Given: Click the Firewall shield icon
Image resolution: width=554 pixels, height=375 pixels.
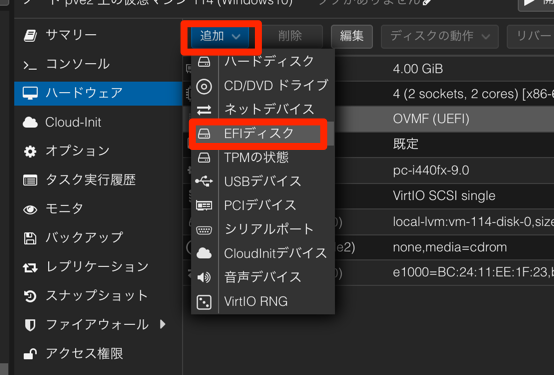Looking at the screenshot, I should point(30,325).
